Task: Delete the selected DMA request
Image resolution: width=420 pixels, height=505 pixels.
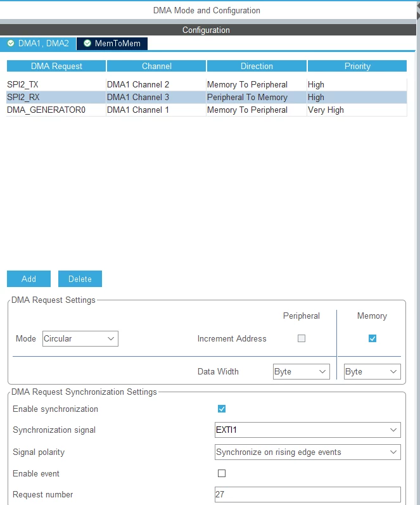Action: [x=80, y=279]
